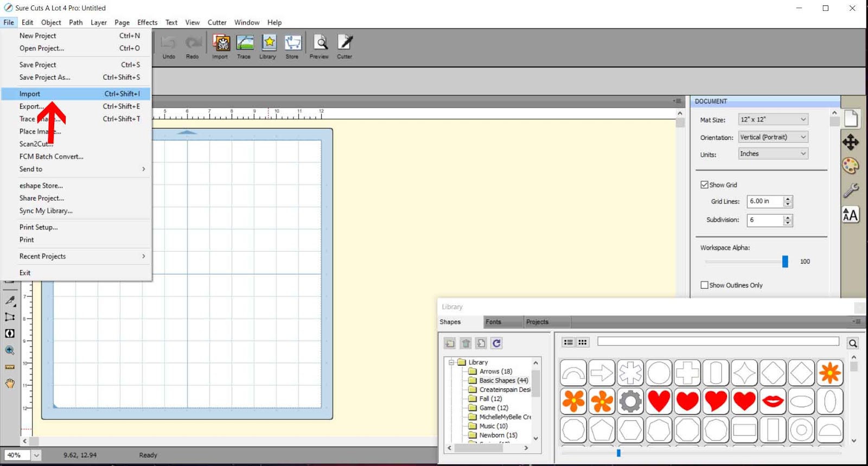Image resolution: width=868 pixels, height=466 pixels.
Task: Enable Show Outlines Only checkbox
Action: pyautogui.click(x=704, y=285)
